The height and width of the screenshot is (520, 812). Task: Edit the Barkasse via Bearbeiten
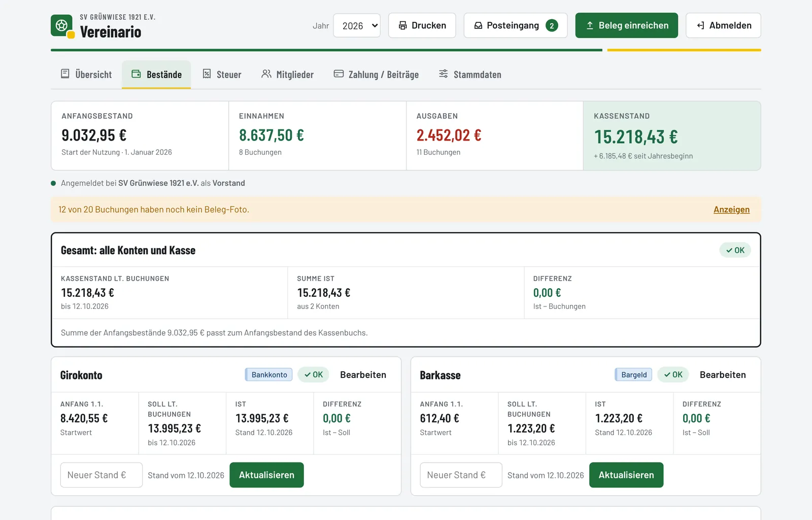723,375
